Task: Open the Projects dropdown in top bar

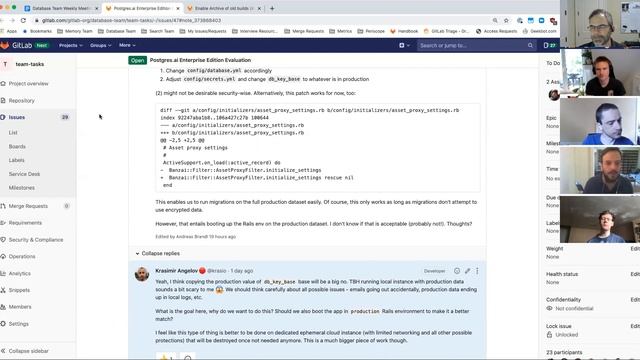Action: click(x=71, y=45)
